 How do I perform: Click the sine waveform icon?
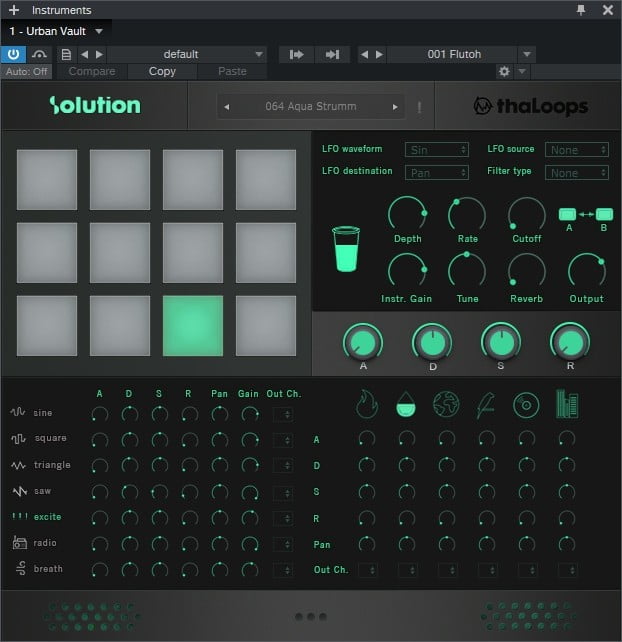tap(18, 412)
